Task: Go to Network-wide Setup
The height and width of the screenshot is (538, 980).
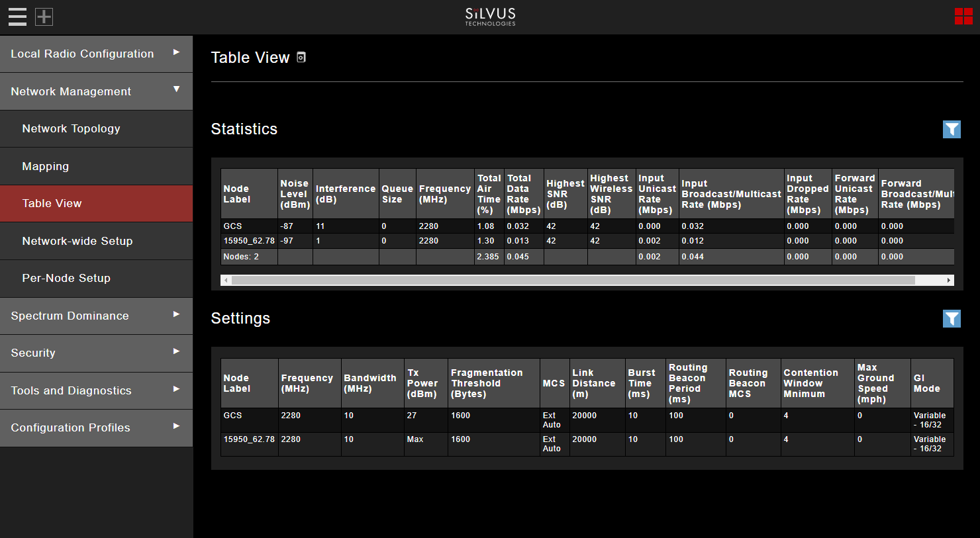Action: [x=97, y=241]
